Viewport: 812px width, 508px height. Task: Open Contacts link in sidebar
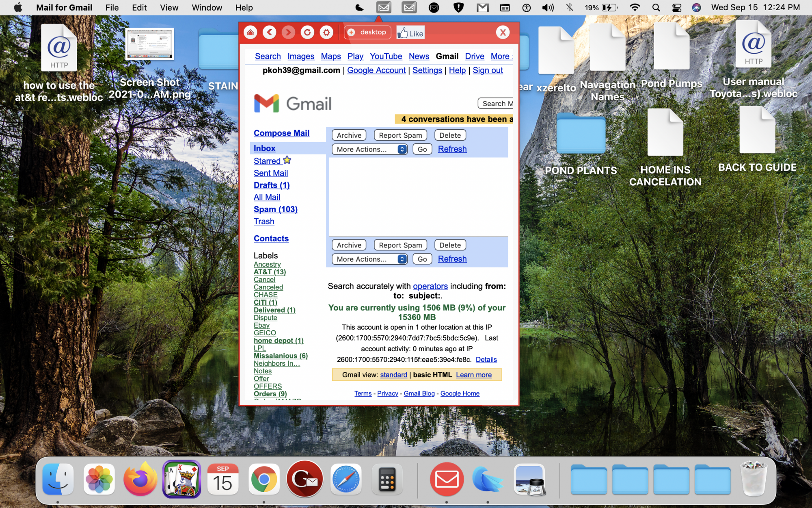click(271, 239)
